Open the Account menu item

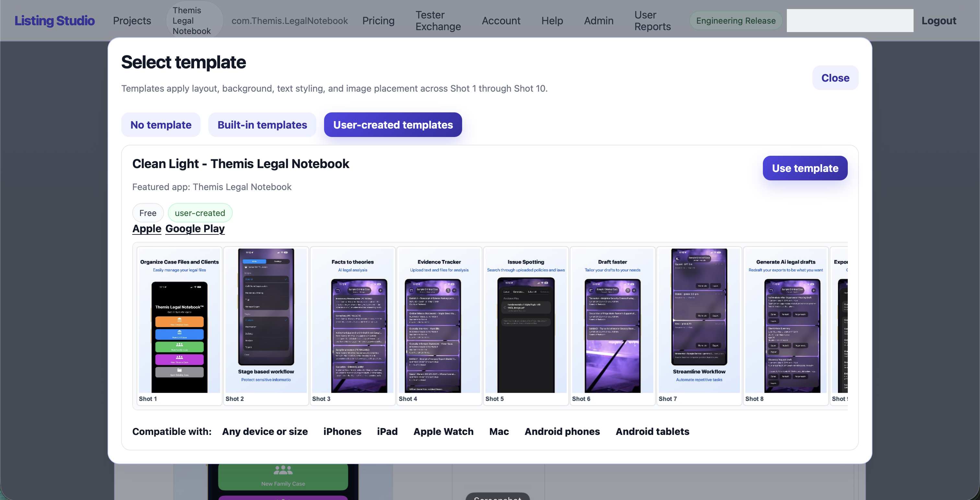(x=501, y=20)
